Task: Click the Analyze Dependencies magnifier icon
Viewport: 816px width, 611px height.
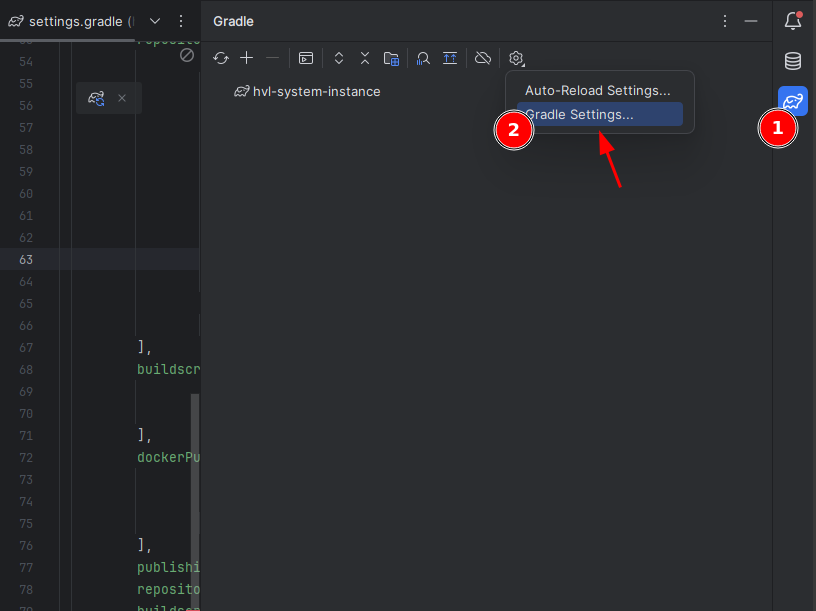Action: pyautogui.click(x=424, y=59)
